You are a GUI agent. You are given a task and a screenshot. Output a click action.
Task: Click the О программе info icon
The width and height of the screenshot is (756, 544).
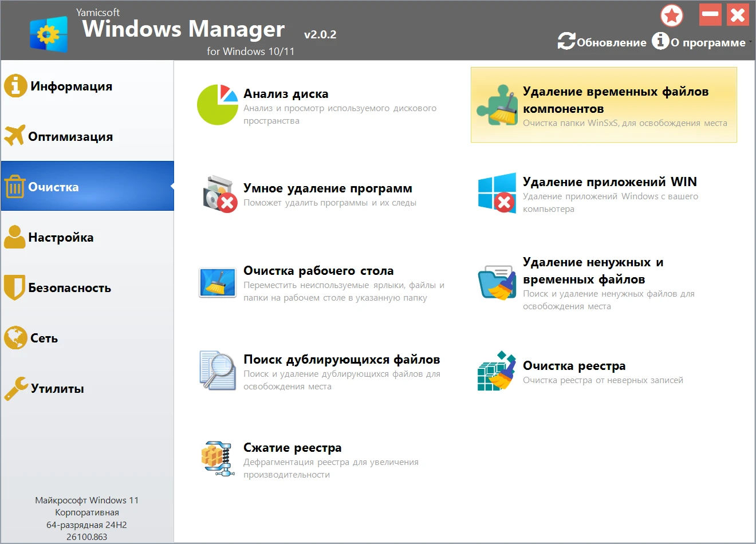660,40
